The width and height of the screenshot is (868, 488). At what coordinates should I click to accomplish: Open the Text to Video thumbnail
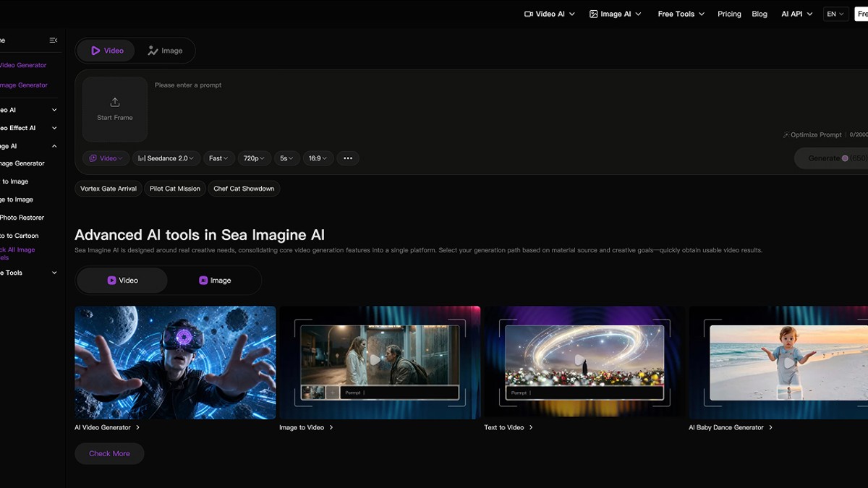(584, 362)
